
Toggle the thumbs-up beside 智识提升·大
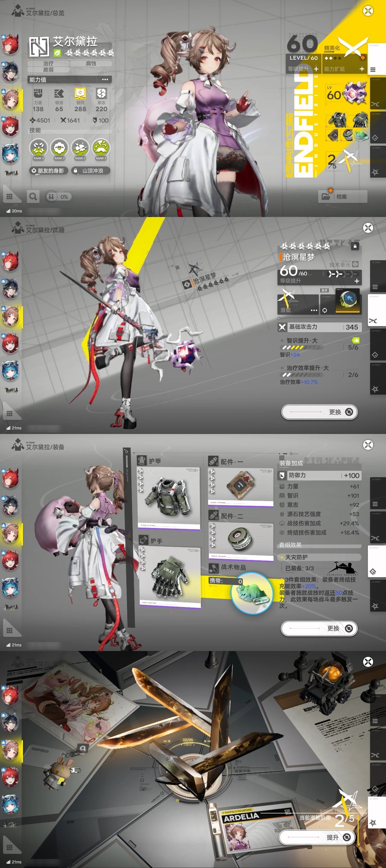point(355,340)
